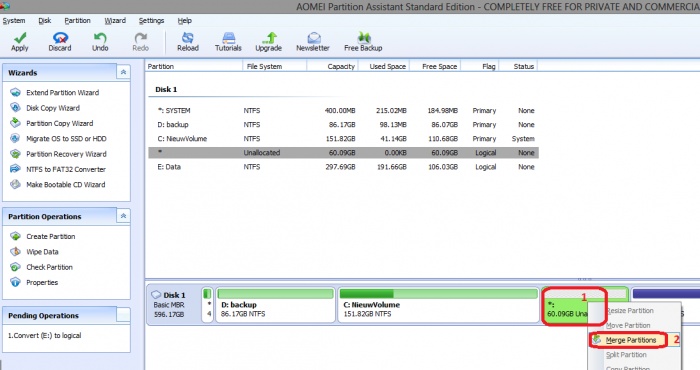Click the Discard toolbar icon
The height and width of the screenshot is (370, 700).
[60, 38]
